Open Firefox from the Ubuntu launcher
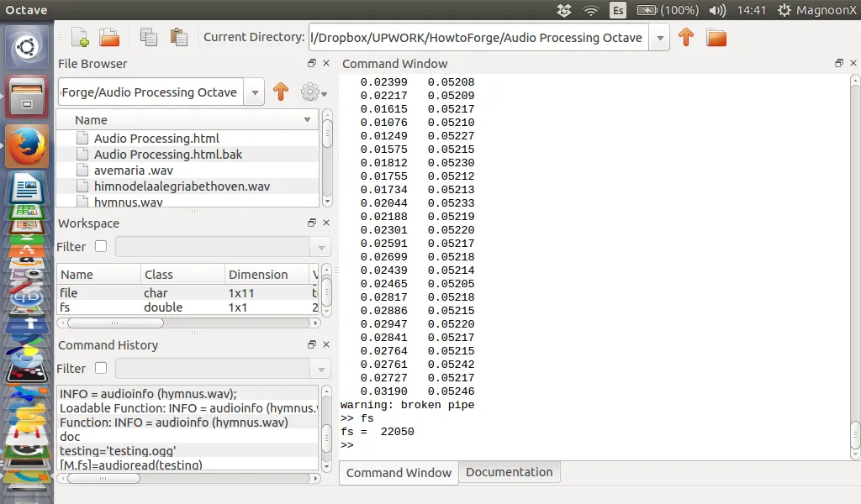Viewport: 861px width, 504px height. [x=27, y=145]
